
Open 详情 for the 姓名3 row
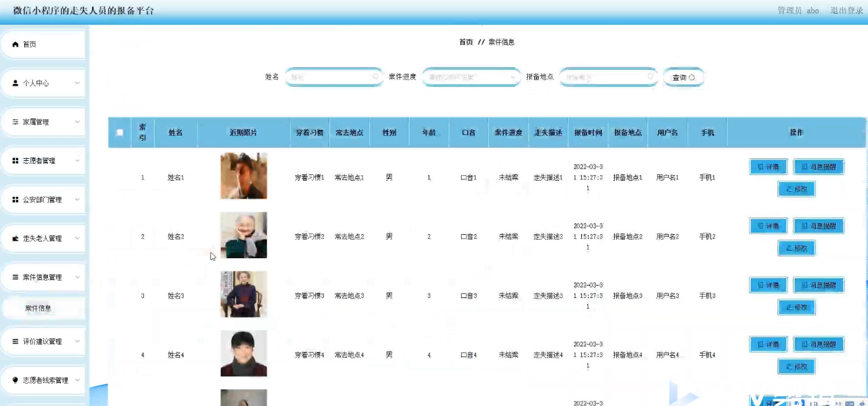pos(769,285)
